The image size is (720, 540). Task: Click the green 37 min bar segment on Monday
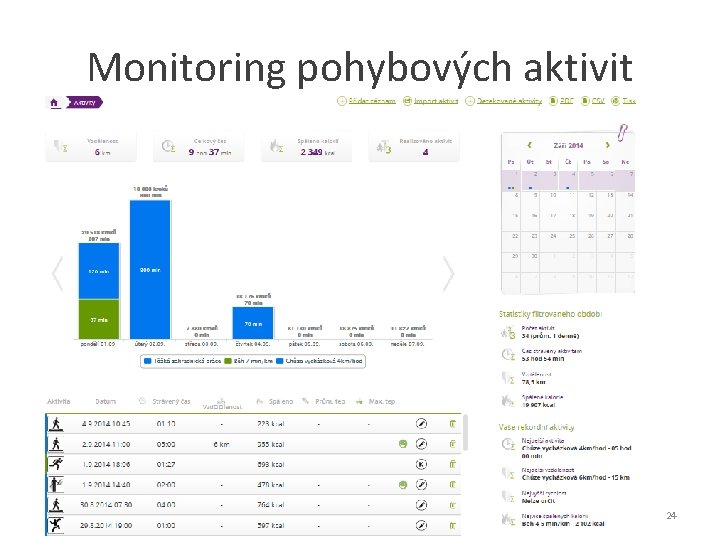tap(99, 319)
